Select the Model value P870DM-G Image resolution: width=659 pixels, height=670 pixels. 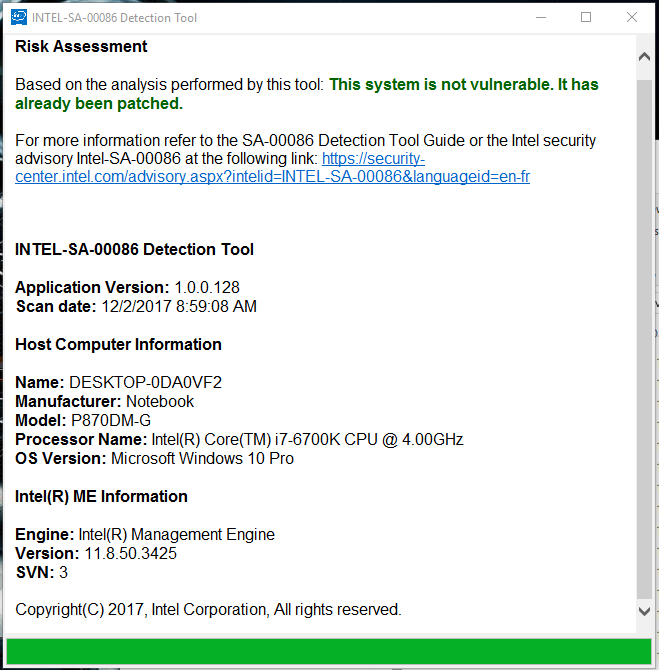pyautogui.click(x=111, y=420)
